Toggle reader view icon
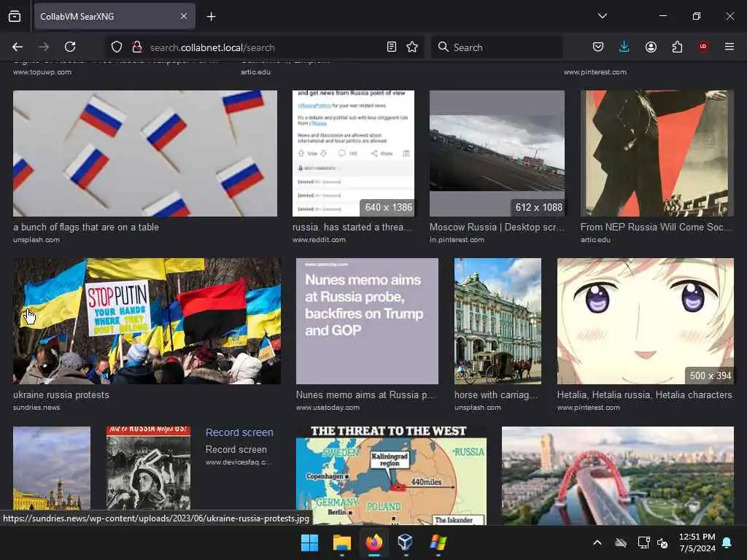Viewport: 747px width, 560px height. [392, 47]
